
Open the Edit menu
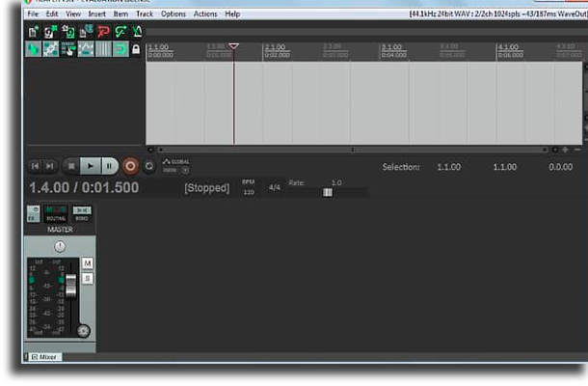click(x=52, y=14)
